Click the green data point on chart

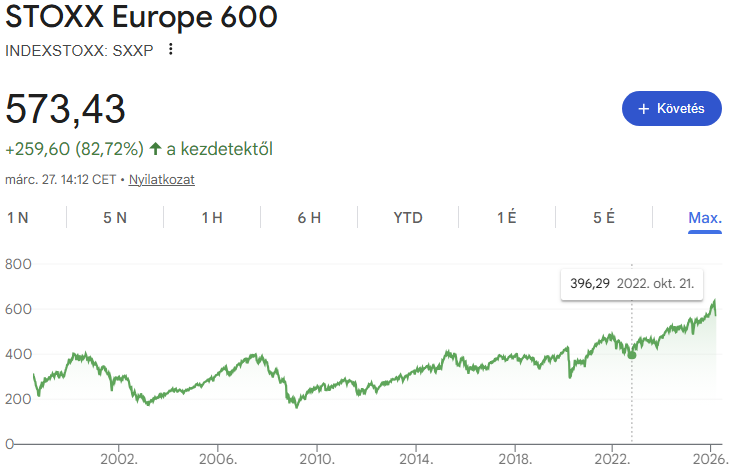pyautogui.click(x=632, y=354)
